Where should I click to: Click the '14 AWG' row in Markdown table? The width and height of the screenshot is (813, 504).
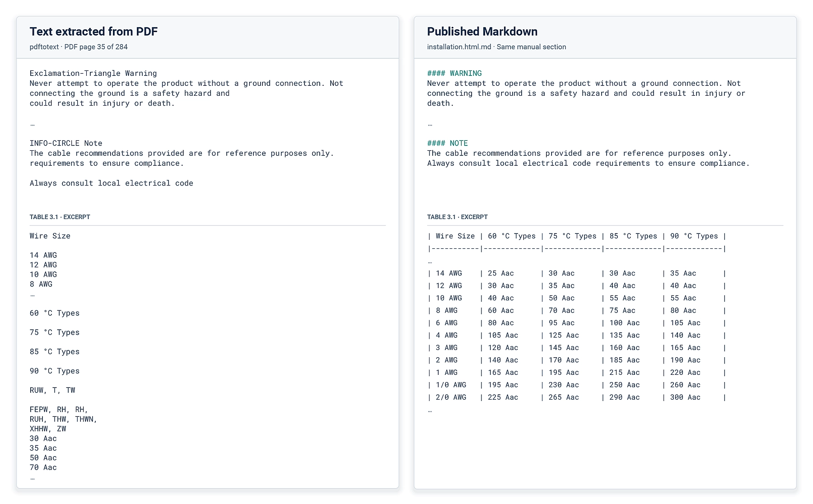click(577, 273)
